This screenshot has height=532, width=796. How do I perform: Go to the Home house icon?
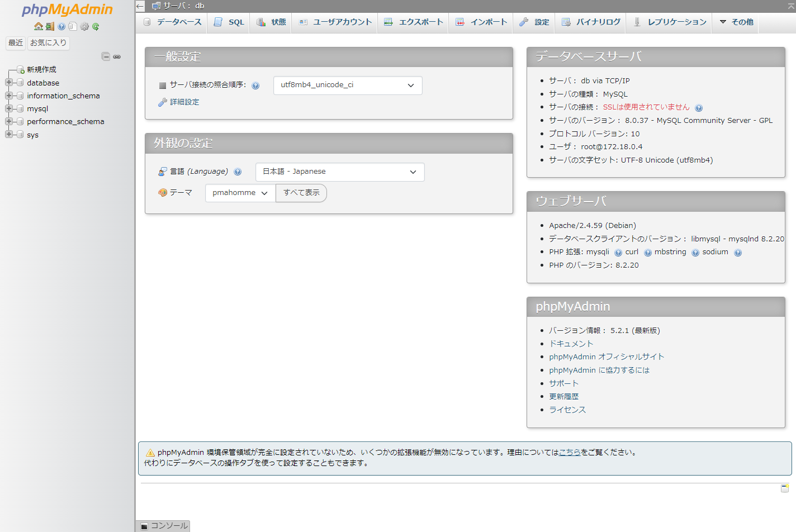(x=38, y=26)
